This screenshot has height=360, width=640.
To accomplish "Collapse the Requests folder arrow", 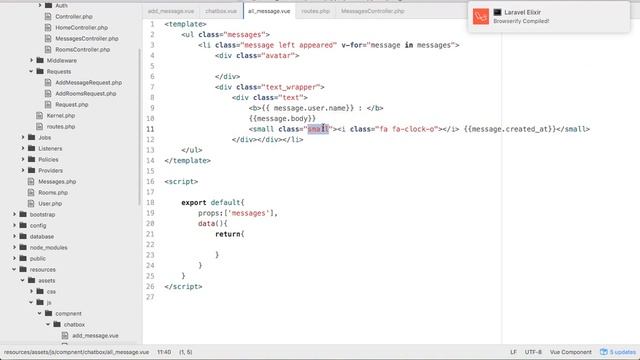I will 31,71.
